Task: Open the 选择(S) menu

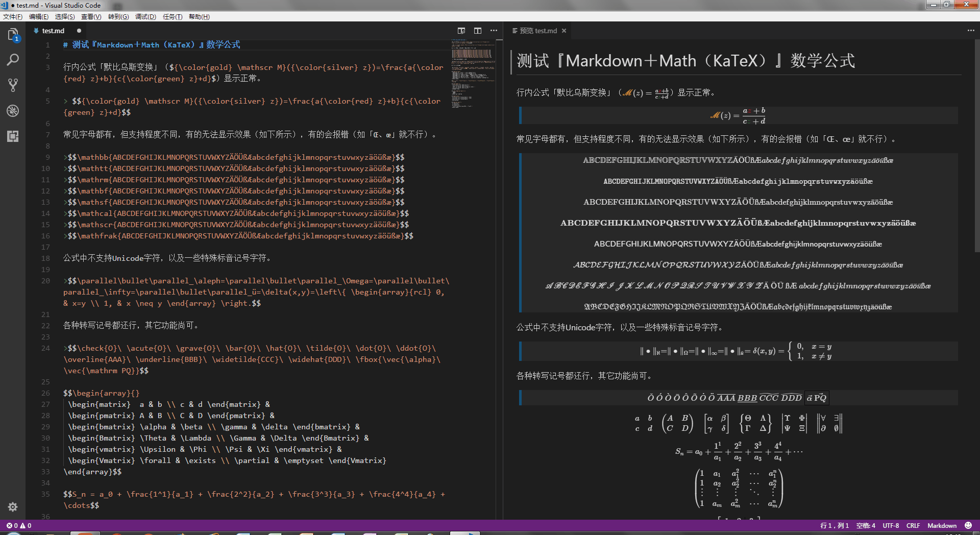Action: pyautogui.click(x=65, y=17)
